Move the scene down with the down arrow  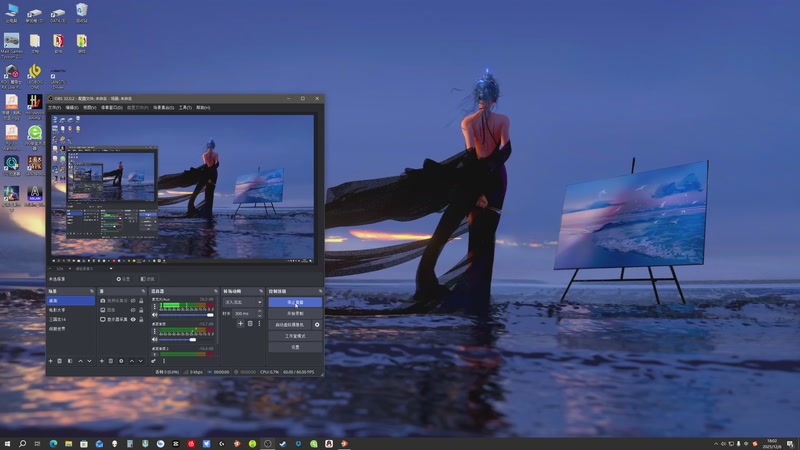(89, 361)
